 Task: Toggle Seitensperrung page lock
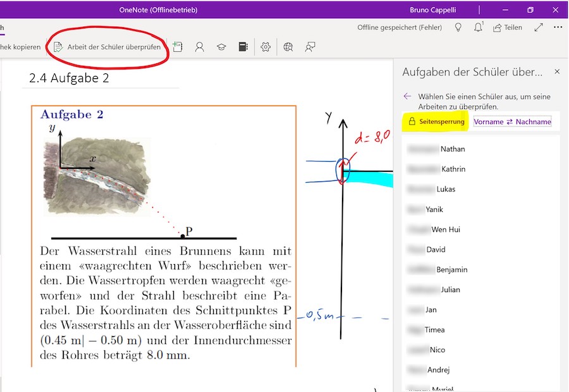tap(436, 121)
